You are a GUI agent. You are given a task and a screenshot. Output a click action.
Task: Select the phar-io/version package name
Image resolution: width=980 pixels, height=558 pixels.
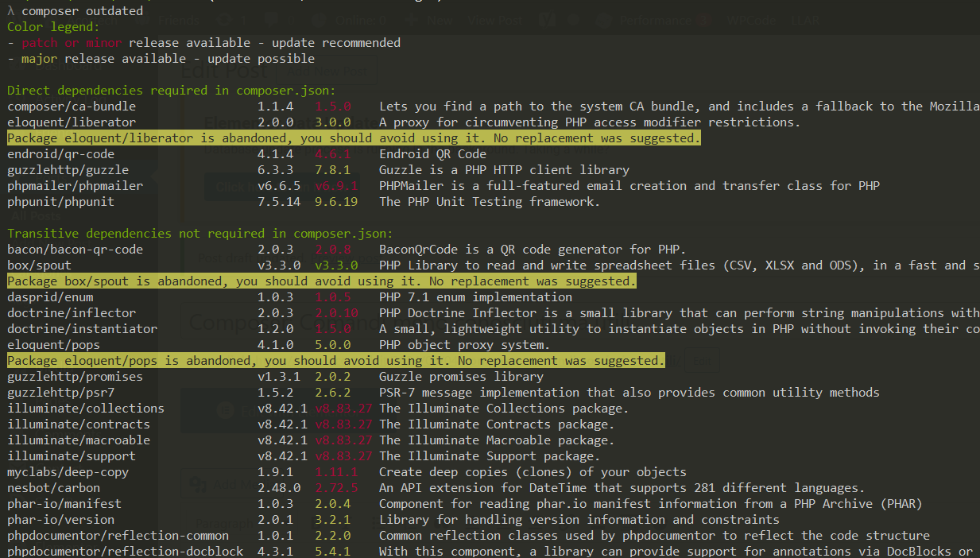[60, 520]
